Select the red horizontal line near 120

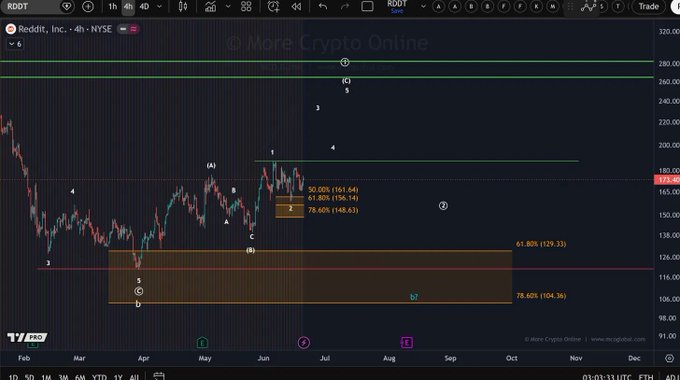(x=347, y=269)
